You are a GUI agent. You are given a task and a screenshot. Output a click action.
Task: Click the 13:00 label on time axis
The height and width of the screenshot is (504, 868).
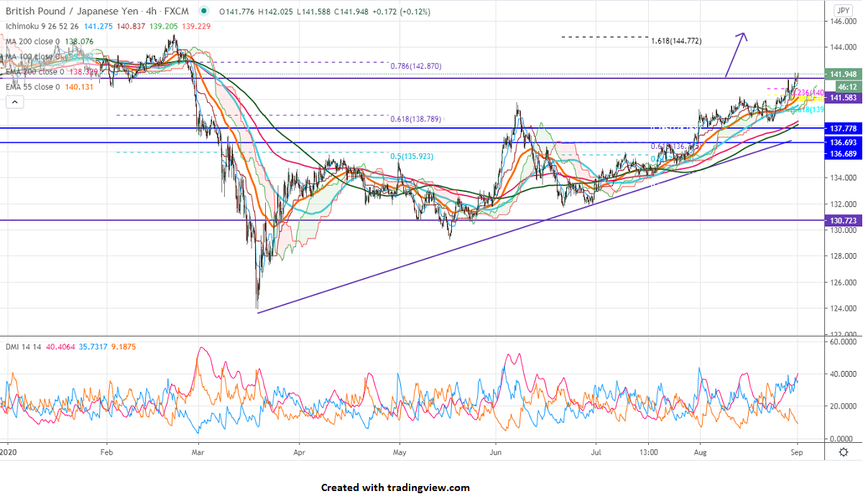pyautogui.click(x=648, y=453)
